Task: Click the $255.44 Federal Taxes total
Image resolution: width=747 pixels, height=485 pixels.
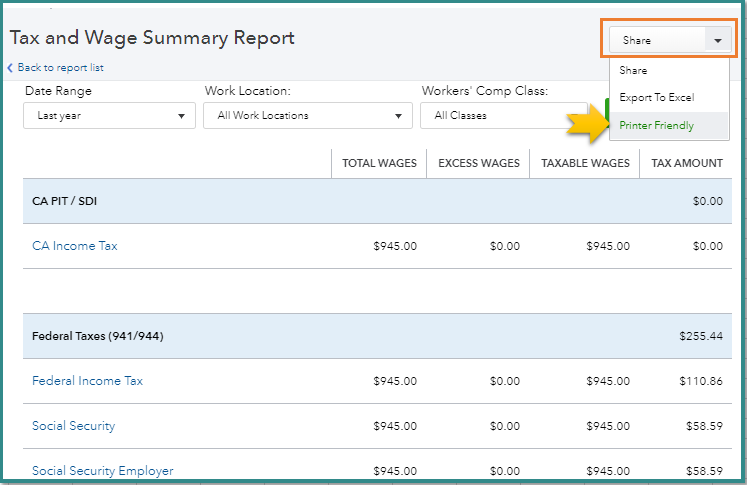Action: point(701,336)
